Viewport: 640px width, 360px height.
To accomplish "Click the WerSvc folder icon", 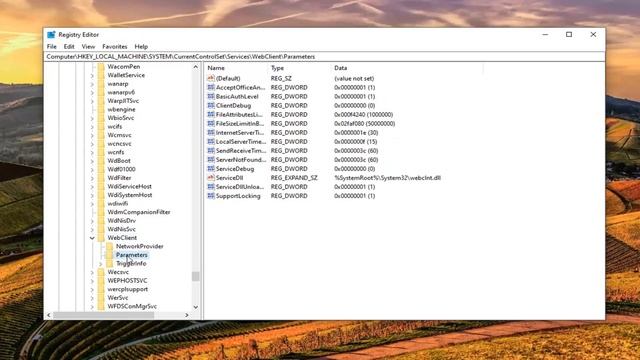I will point(101,298).
